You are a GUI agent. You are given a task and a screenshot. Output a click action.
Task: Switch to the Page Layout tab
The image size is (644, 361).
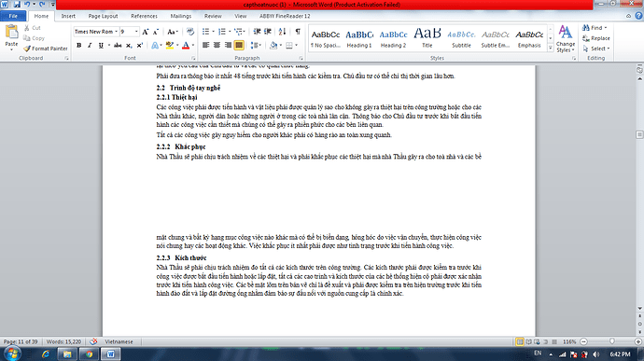(103, 16)
